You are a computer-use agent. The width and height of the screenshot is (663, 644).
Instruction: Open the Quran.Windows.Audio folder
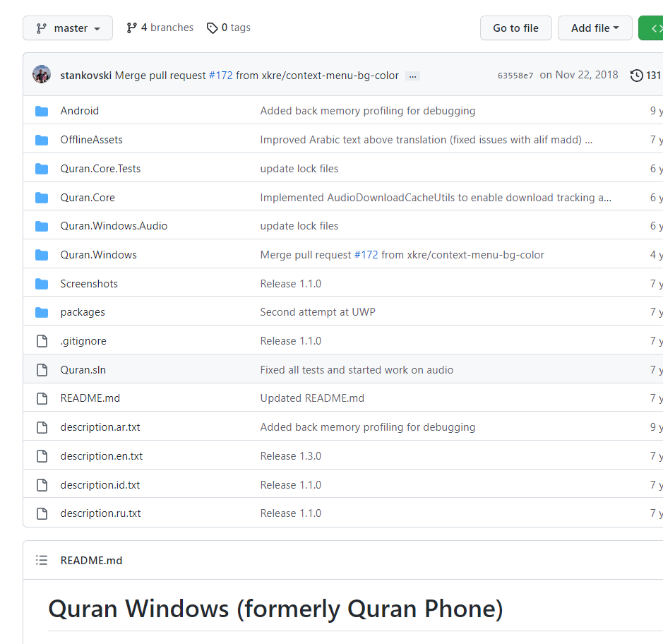click(x=114, y=226)
